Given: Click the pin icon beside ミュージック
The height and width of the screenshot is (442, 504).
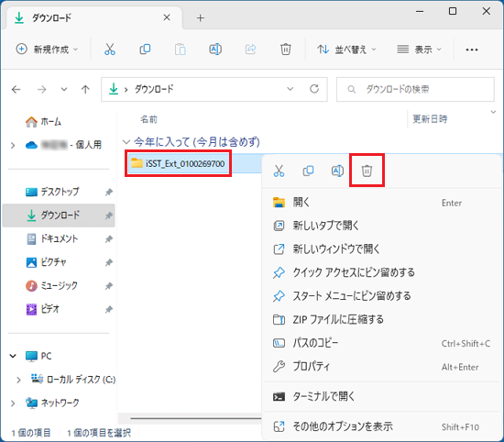Looking at the screenshot, I should pos(109,286).
